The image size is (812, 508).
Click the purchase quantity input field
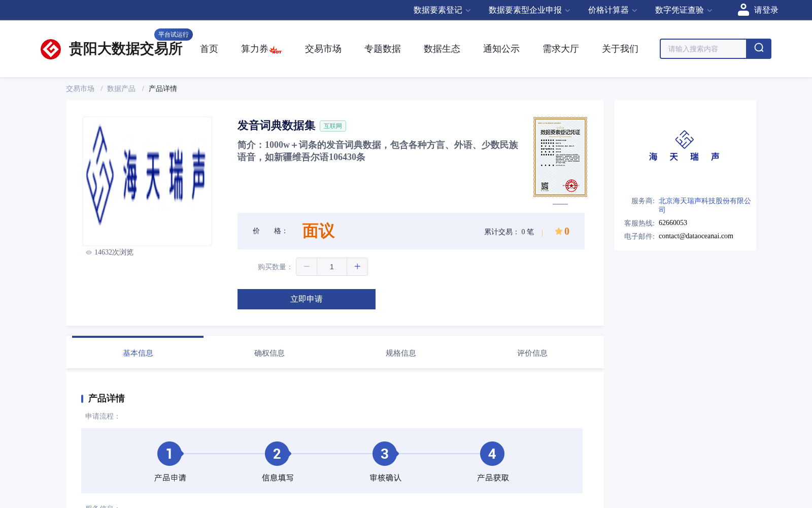(332, 267)
